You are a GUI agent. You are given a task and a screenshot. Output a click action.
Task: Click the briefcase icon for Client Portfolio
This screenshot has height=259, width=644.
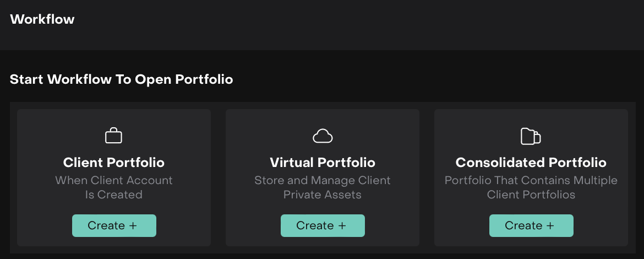[113, 136]
